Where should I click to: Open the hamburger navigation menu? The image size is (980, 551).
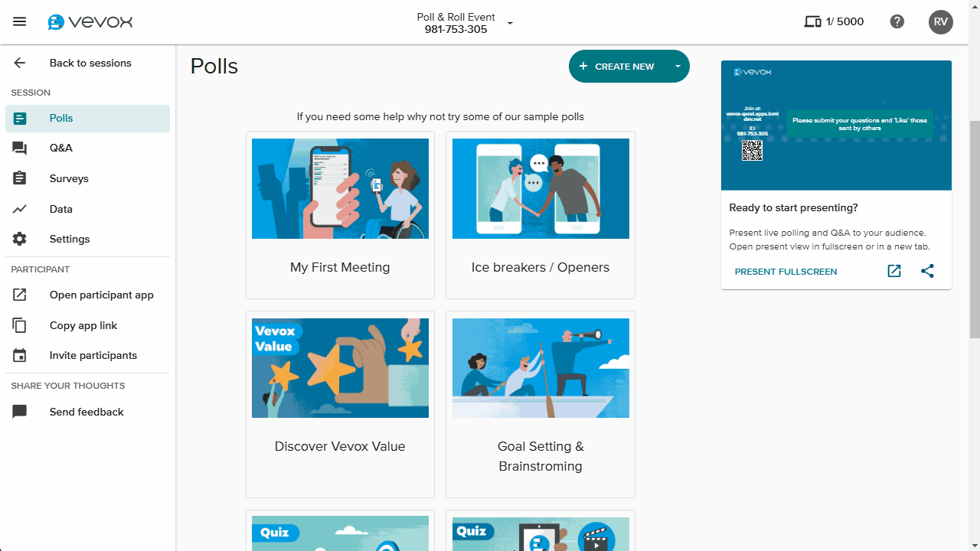click(20, 21)
